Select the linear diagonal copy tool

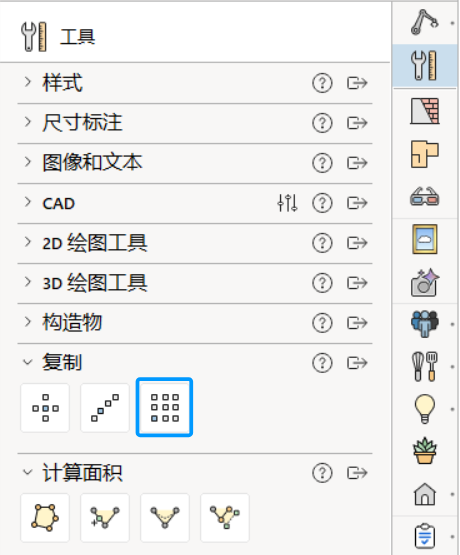105,407
